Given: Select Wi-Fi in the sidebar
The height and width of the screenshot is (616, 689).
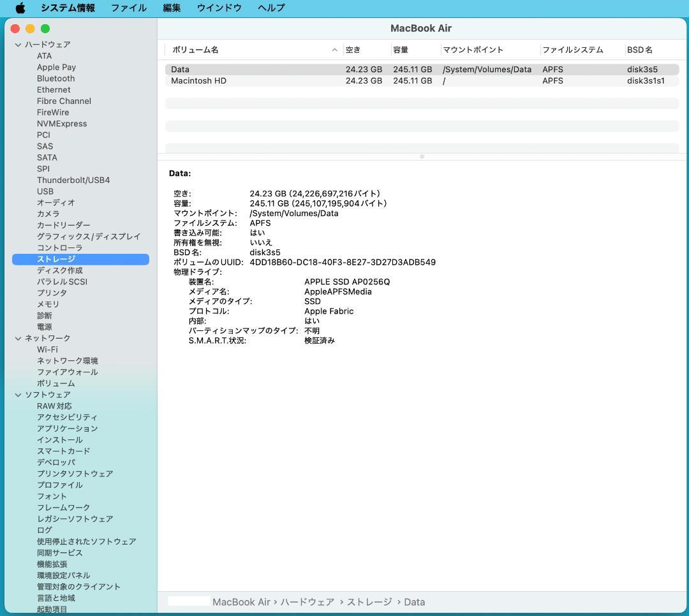Looking at the screenshot, I should [48, 349].
